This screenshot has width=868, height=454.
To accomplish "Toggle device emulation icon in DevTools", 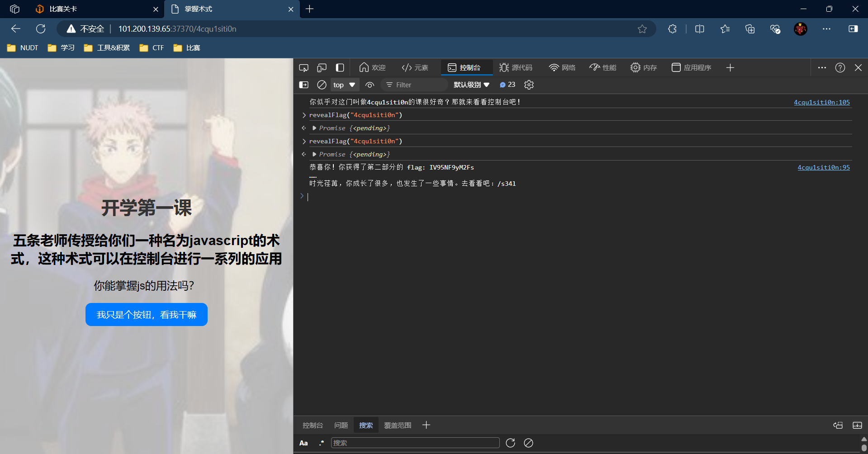I will 322,68.
